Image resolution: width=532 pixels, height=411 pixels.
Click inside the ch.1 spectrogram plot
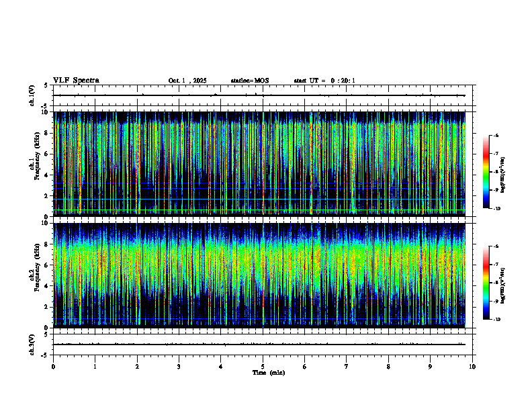coord(263,164)
